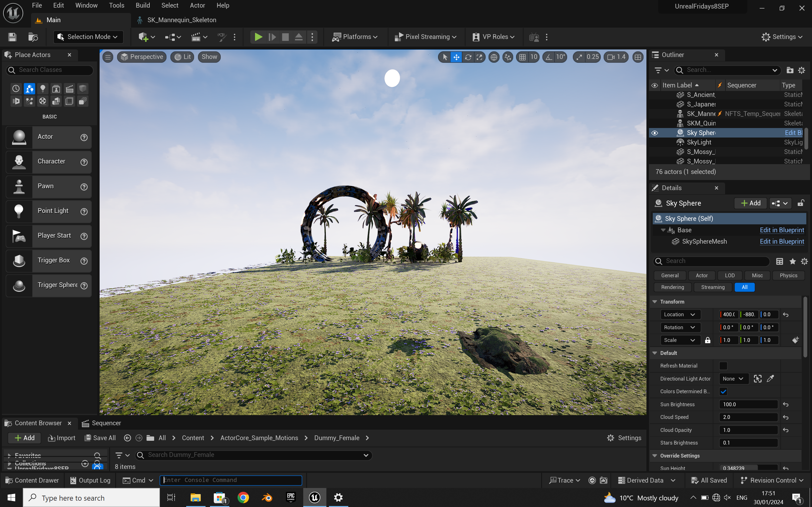
Task: Toggle surface snapping icon in the viewport toolbar
Action: coord(508,57)
